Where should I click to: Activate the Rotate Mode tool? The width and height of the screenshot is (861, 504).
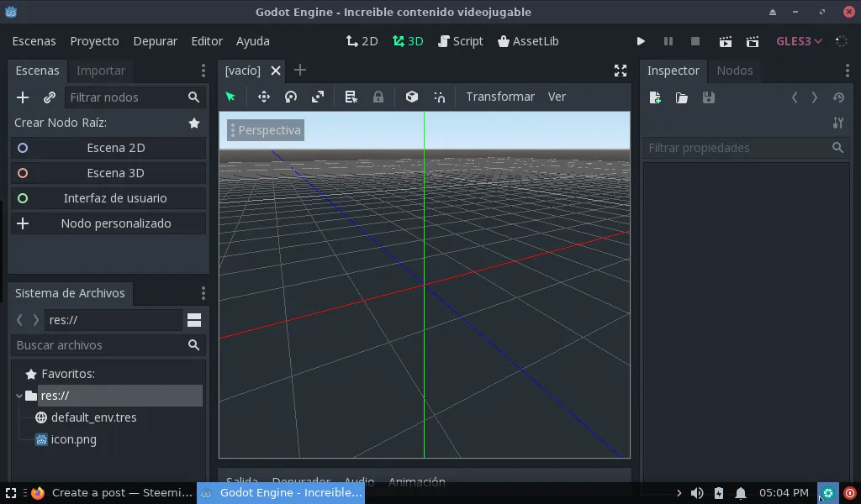pyautogui.click(x=291, y=97)
